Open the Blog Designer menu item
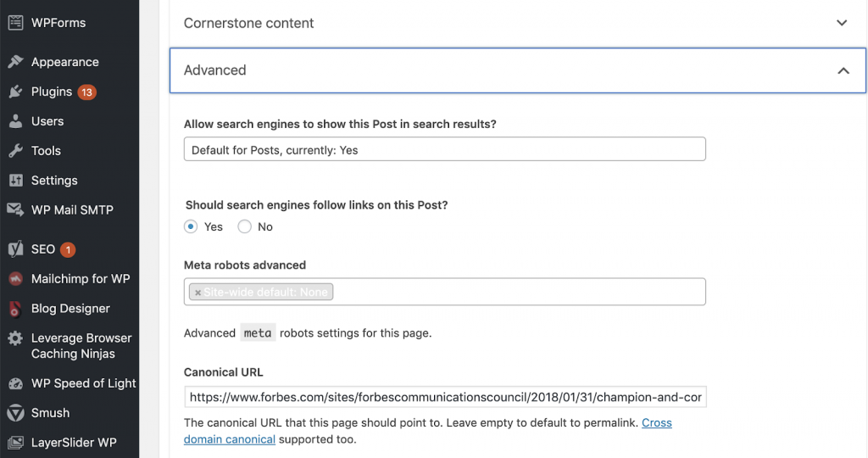 (x=70, y=309)
